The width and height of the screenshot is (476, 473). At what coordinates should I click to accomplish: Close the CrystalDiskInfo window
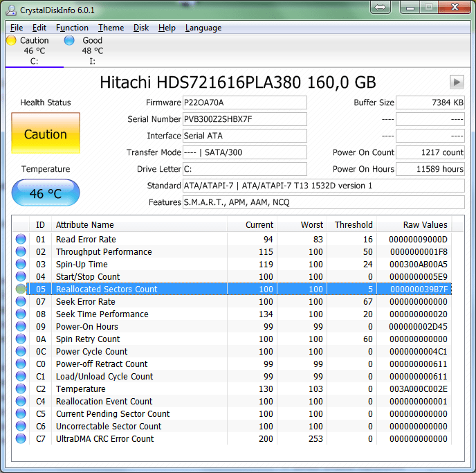click(455, 7)
